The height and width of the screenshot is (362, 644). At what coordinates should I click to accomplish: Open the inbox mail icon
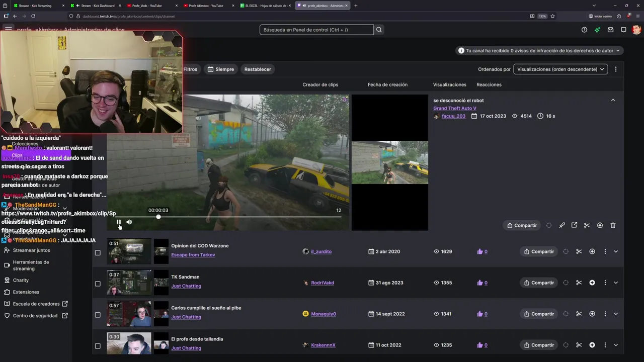610,30
